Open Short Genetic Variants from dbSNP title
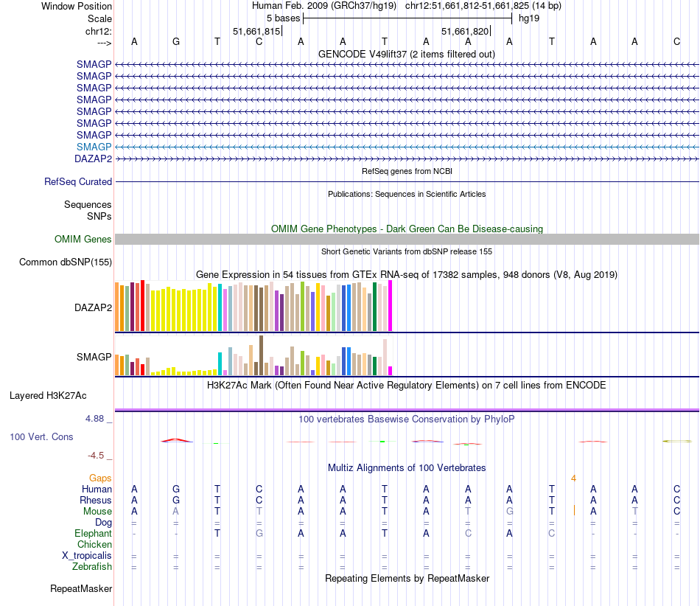 [407, 251]
